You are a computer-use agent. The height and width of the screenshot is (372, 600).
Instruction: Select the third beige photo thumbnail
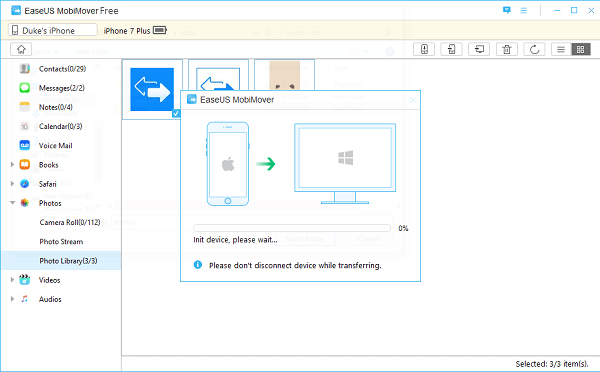284,75
